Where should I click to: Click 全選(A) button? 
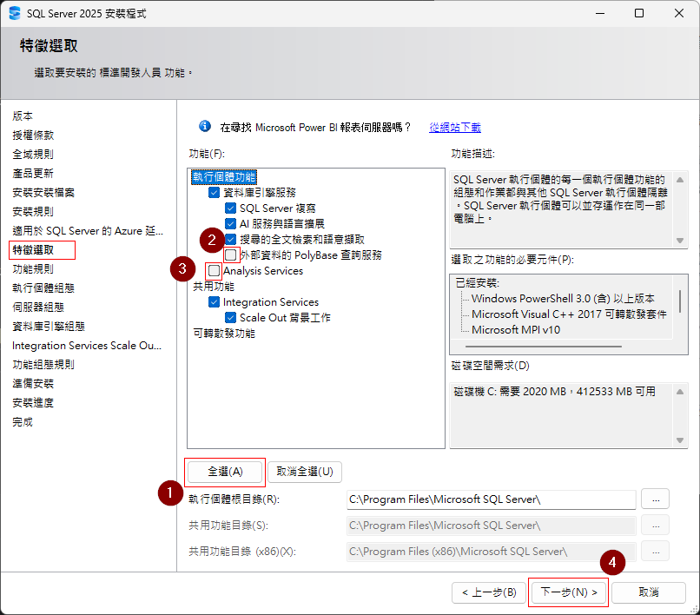225,472
